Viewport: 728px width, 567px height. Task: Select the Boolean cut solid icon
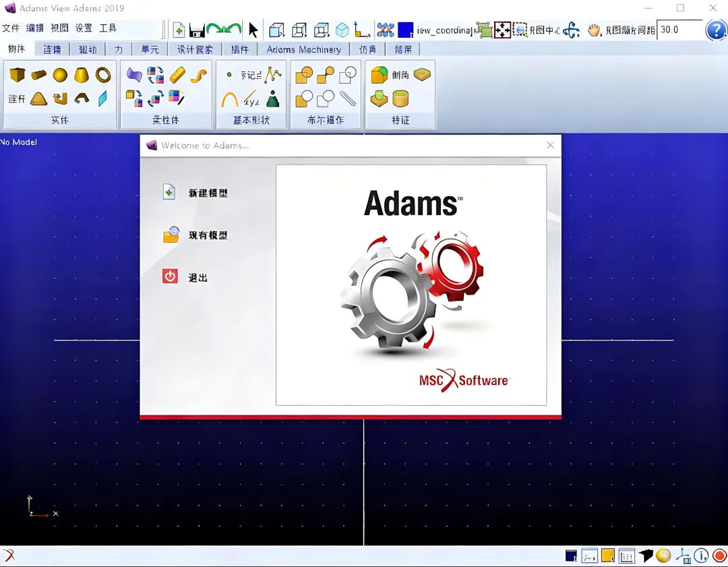tap(304, 99)
